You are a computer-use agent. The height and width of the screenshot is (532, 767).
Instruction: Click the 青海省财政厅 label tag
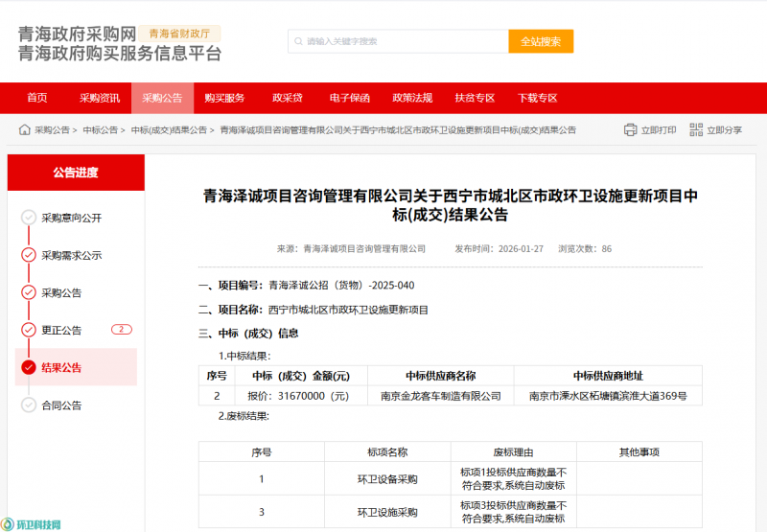(179, 33)
